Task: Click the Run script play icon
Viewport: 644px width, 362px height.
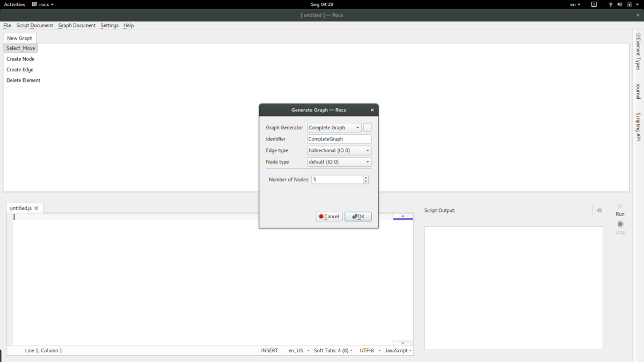Action: (620, 206)
